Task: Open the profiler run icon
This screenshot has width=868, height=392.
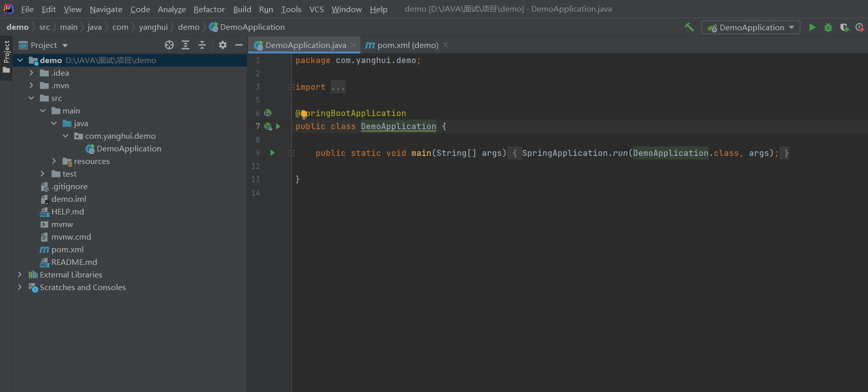Action: 859,27
